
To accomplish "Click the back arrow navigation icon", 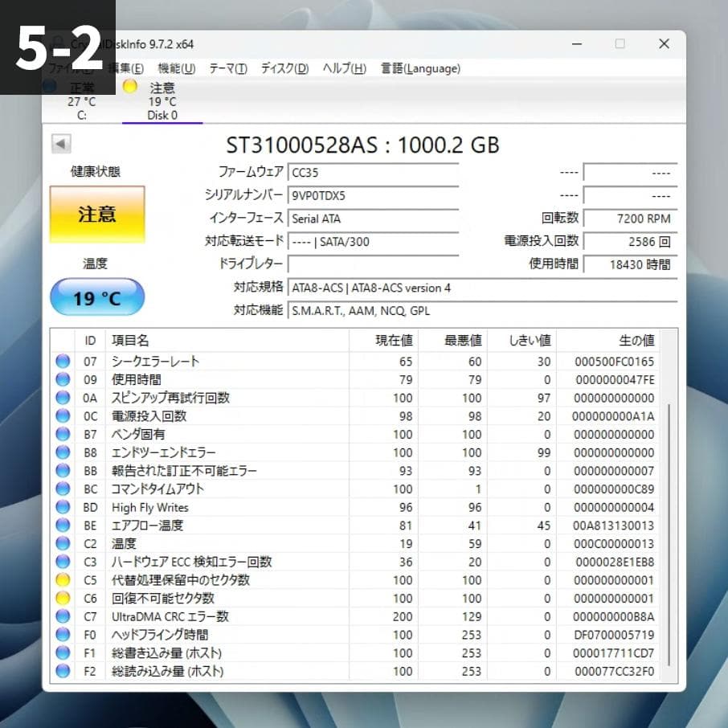I will [x=60, y=143].
